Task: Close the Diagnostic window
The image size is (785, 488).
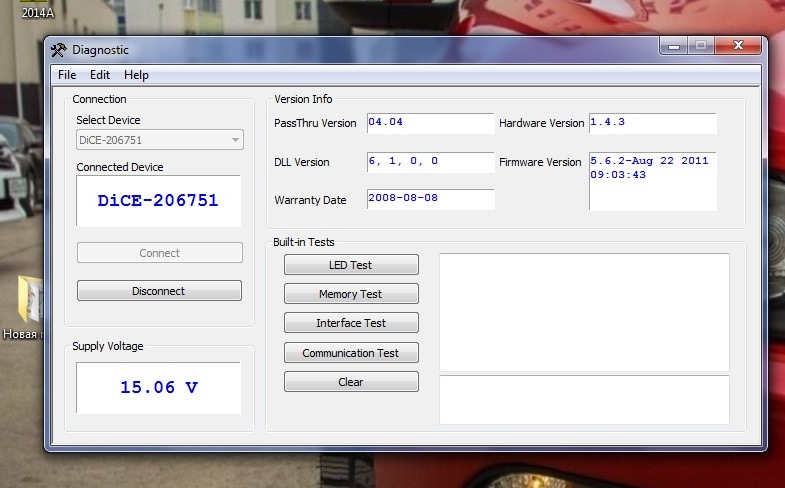Action: (x=738, y=46)
